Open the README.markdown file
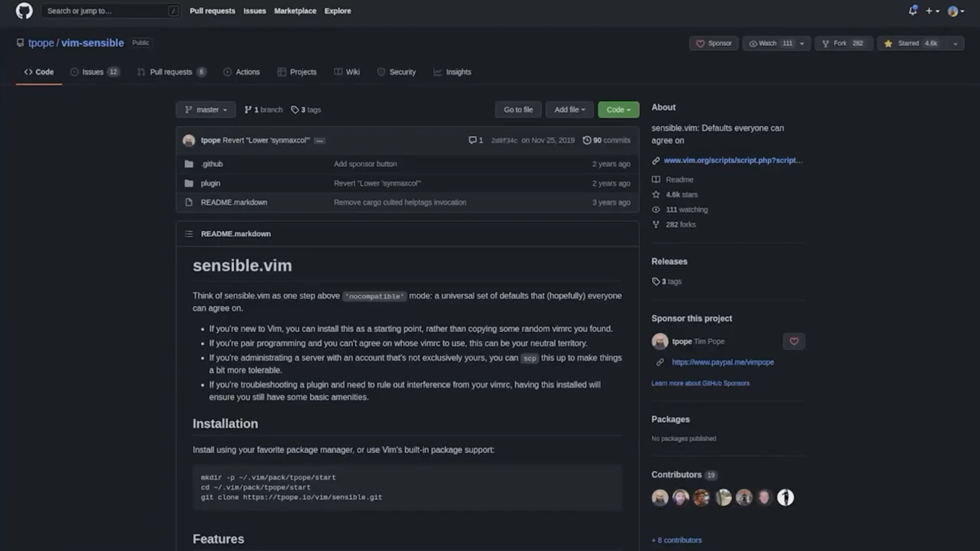The image size is (980, 551). click(234, 202)
